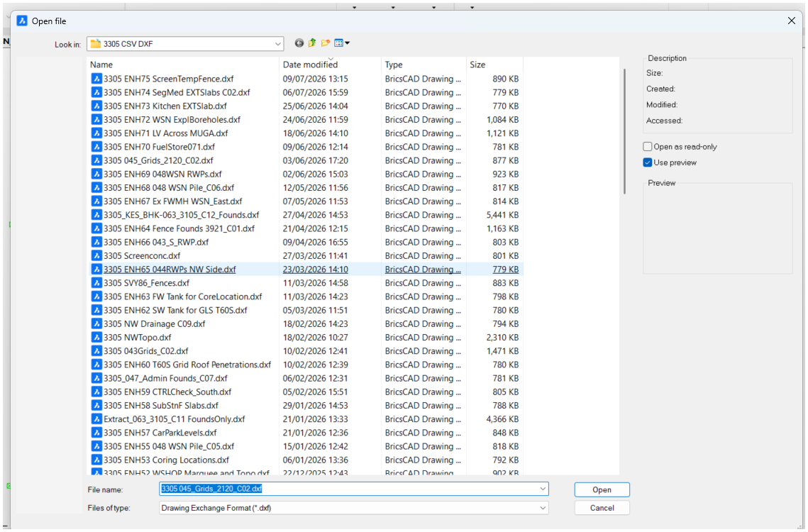Click the Back navigation arrow icon

pyautogui.click(x=299, y=43)
